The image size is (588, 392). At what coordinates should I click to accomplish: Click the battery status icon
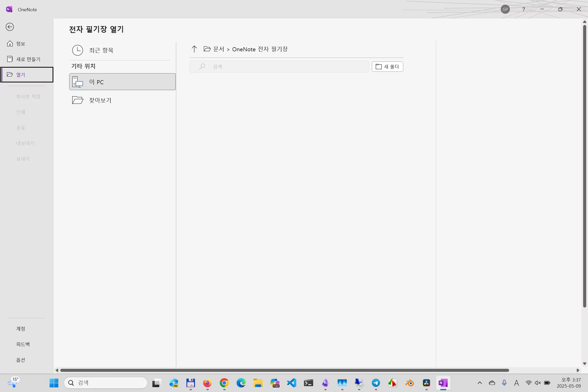(547, 383)
